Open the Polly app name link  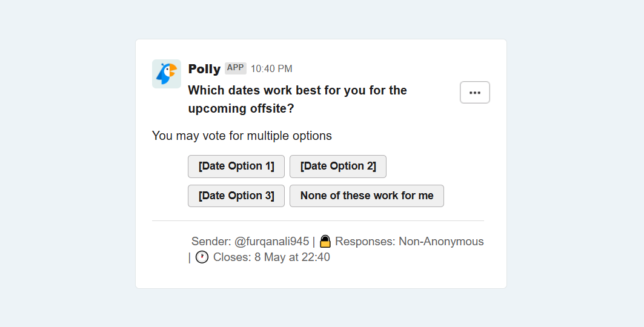pos(204,69)
